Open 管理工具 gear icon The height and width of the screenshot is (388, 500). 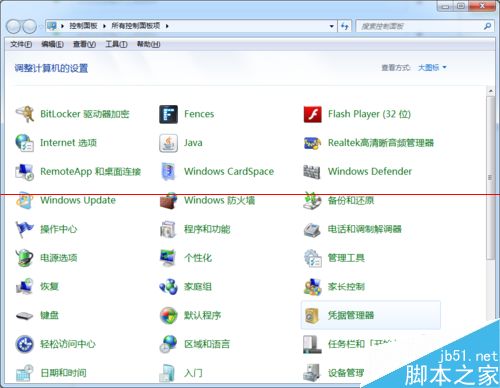(x=312, y=258)
